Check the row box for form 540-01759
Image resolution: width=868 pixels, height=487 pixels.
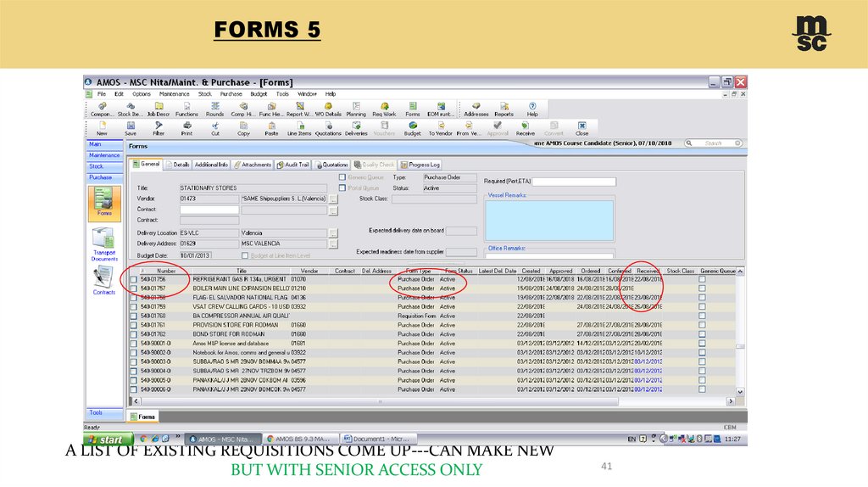pos(133,307)
